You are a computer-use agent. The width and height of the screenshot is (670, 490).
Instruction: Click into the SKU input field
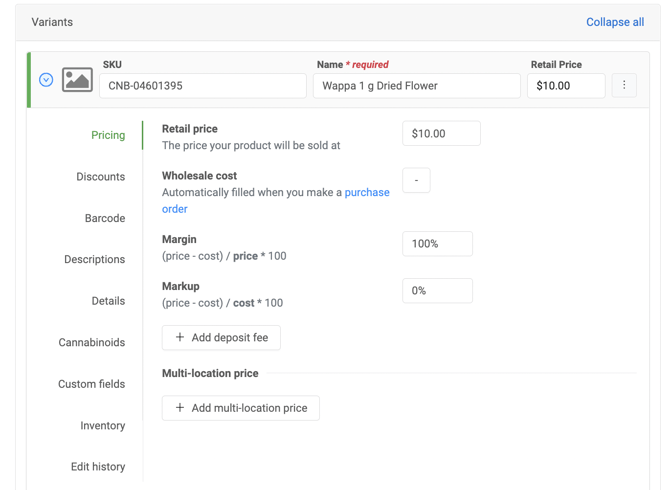202,86
